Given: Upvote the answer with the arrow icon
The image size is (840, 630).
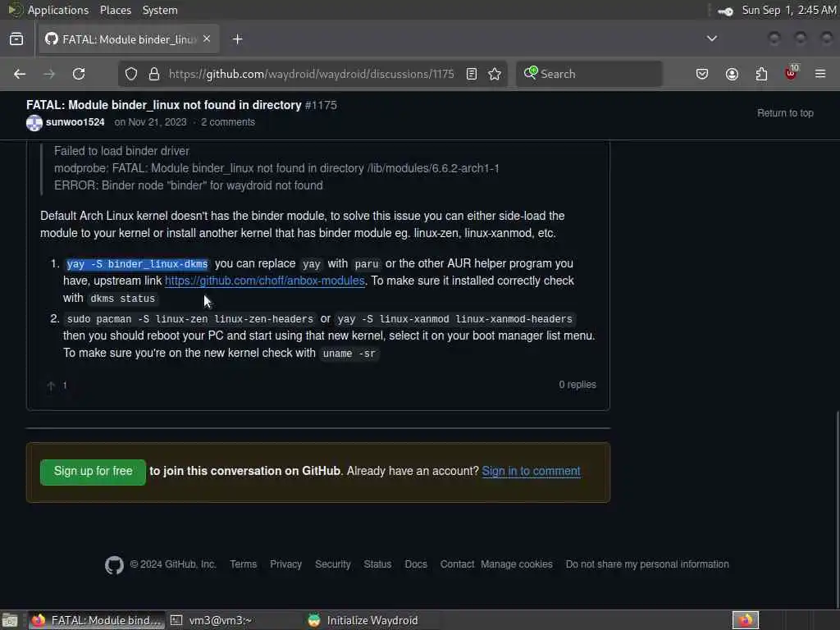Looking at the screenshot, I should pyautogui.click(x=51, y=386).
